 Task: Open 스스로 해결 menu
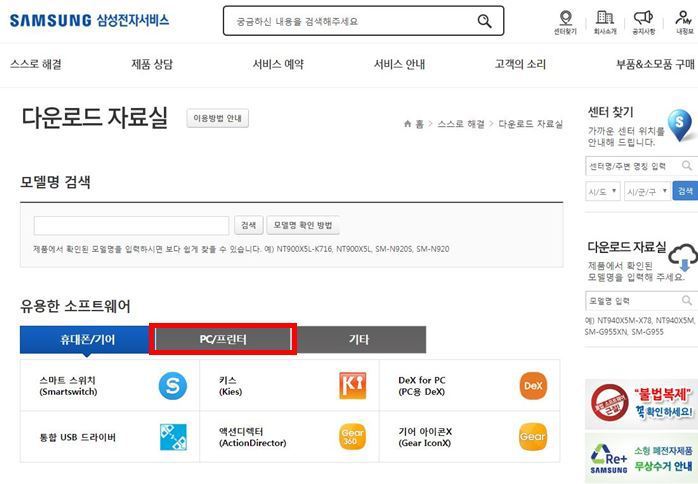36,65
